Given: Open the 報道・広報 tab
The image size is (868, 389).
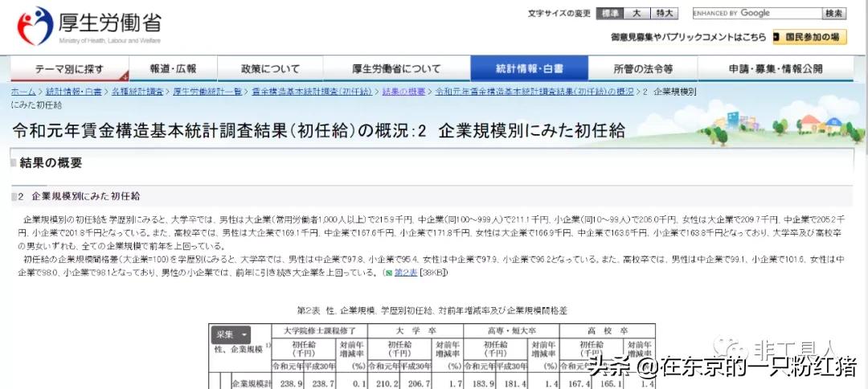Looking at the screenshot, I should tap(173, 69).
